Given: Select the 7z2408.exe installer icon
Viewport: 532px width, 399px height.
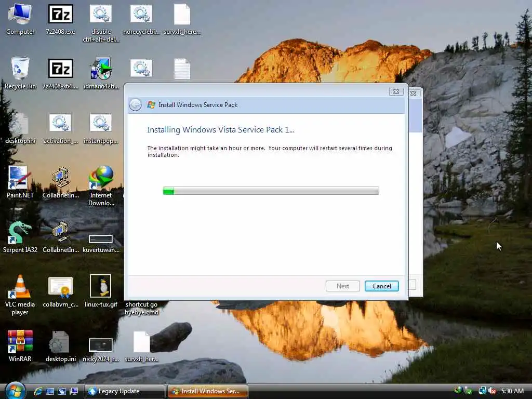Looking at the screenshot, I should tap(60, 19).
